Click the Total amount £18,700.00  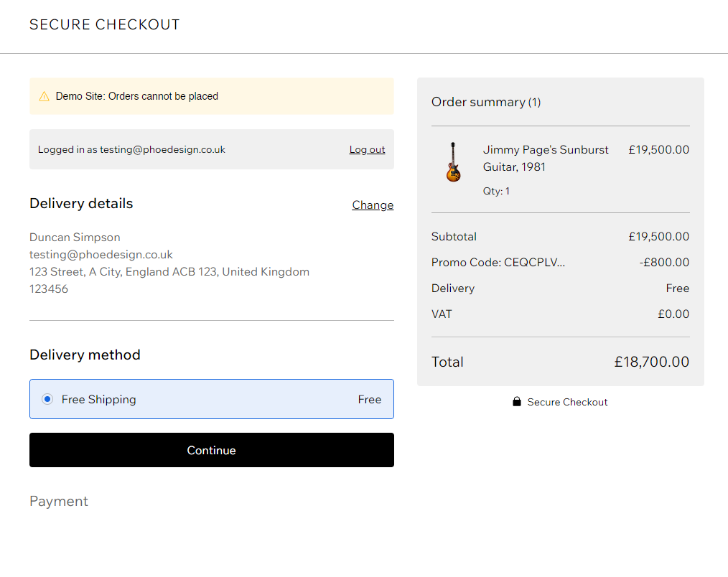point(651,362)
